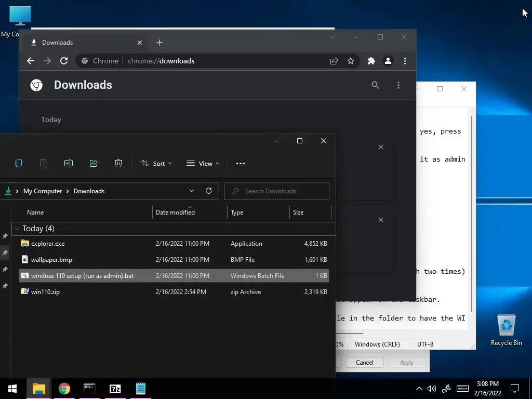The height and width of the screenshot is (399, 532).
Task: Select the Downloads tab in Chrome
Action: tap(86, 43)
